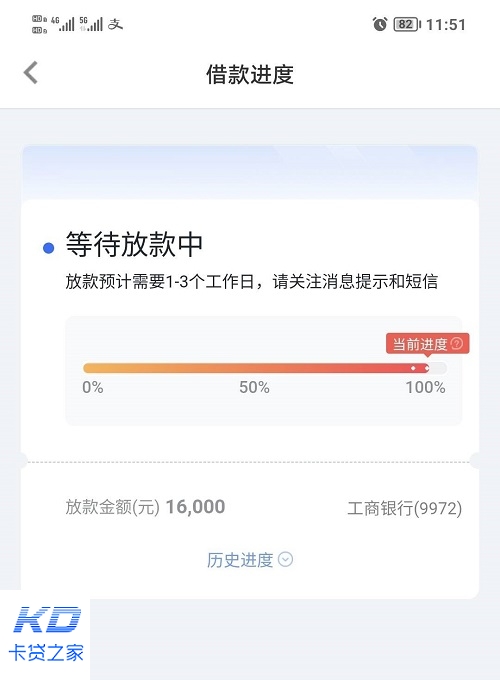Screen dimensions: 500x680
Task: Tap the red 当前进度 badge
Action: point(428,344)
